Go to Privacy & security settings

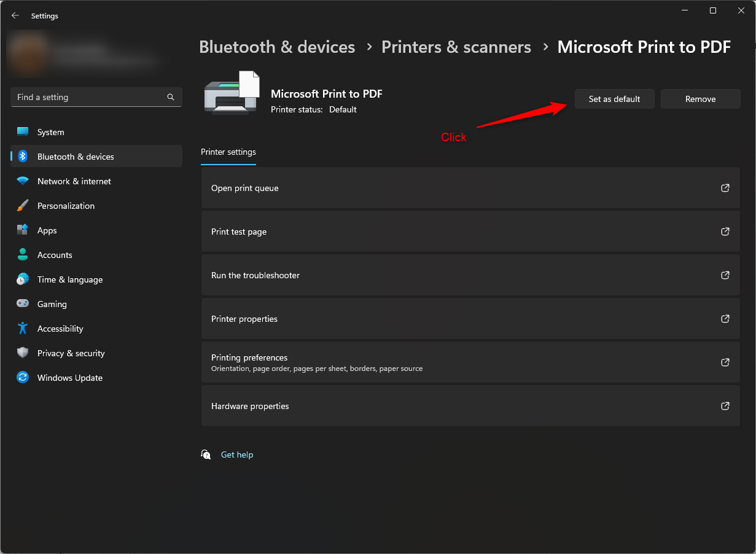click(96, 353)
